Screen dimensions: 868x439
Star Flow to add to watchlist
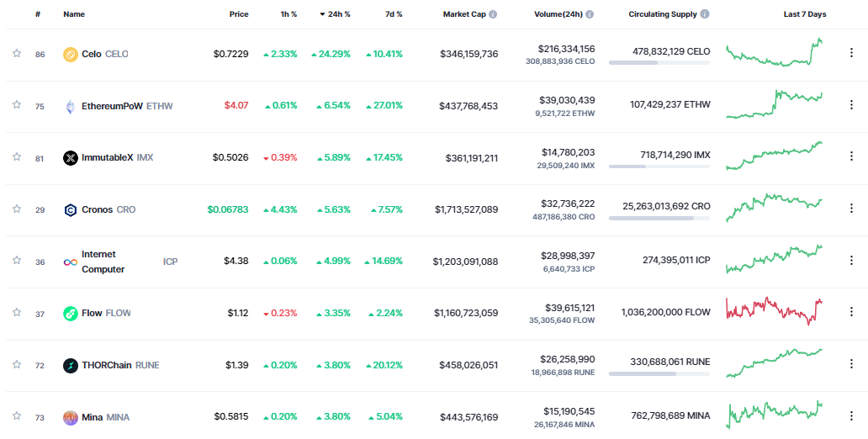(17, 312)
